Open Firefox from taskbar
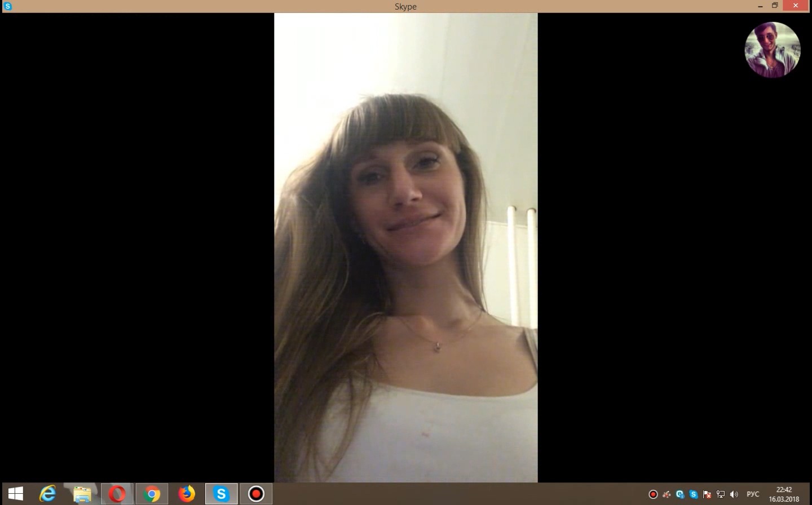812x505 pixels. coord(187,494)
